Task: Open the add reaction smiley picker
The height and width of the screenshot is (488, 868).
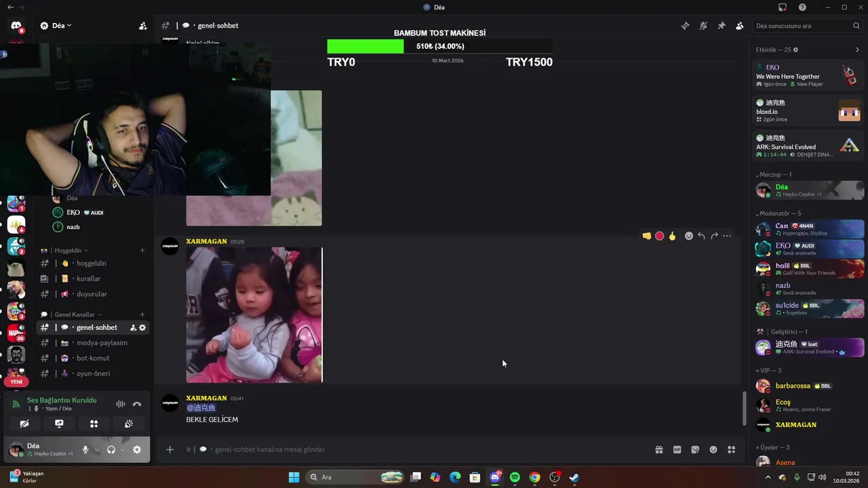Action: [x=689, y=236]
